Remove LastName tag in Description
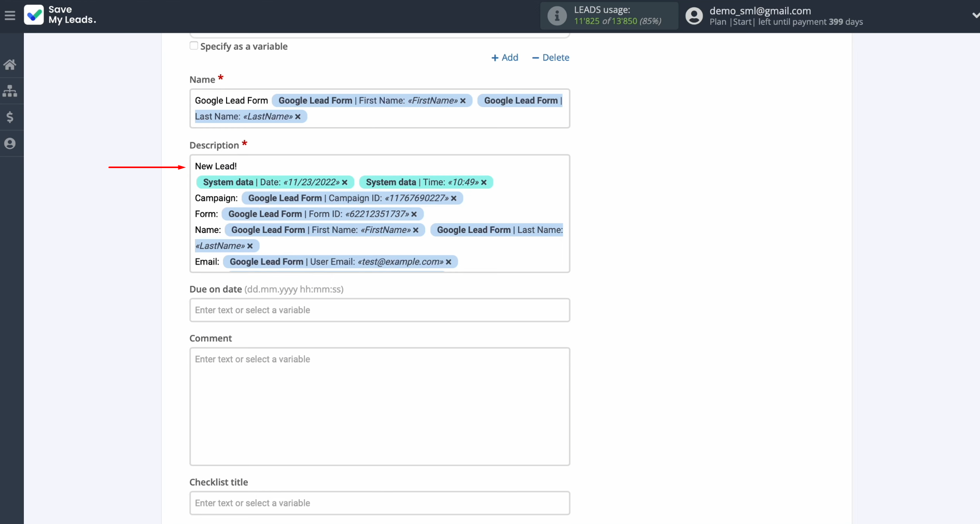The width and height of the screenshot is (980, 524). click(250, 246)
